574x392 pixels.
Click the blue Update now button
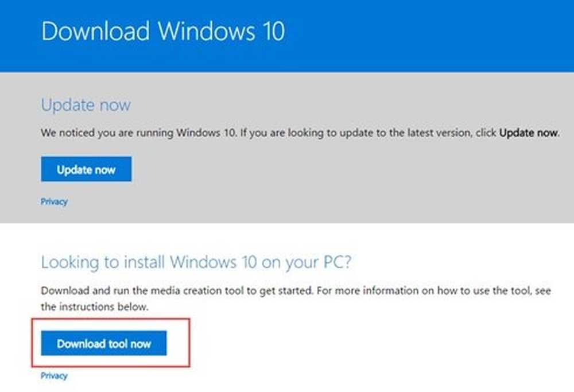point(86,169)
